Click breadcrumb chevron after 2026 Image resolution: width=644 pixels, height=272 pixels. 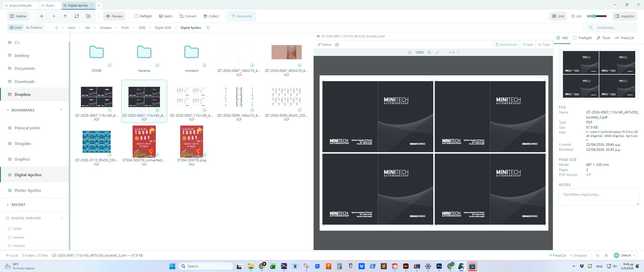[150, 28]
